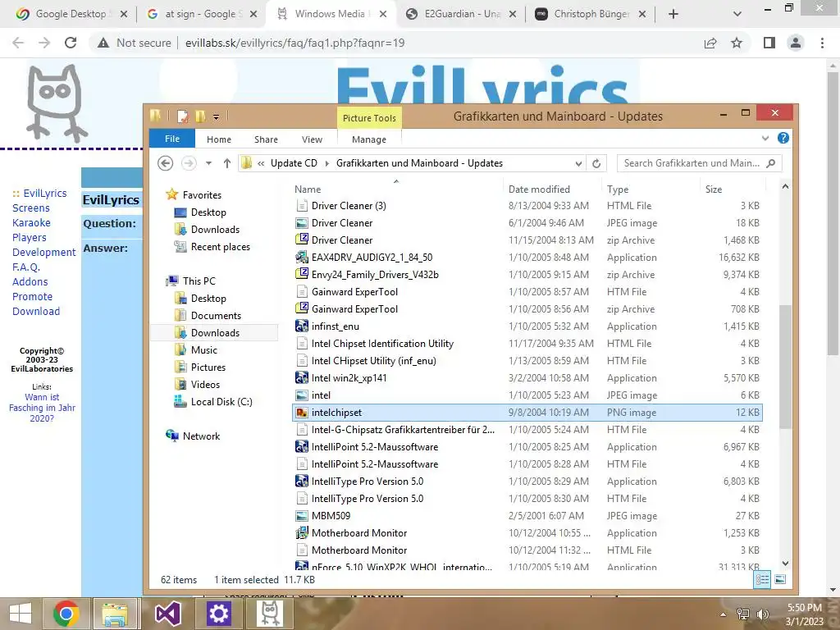Open Chrome side panel icon

tap(769, 43)
